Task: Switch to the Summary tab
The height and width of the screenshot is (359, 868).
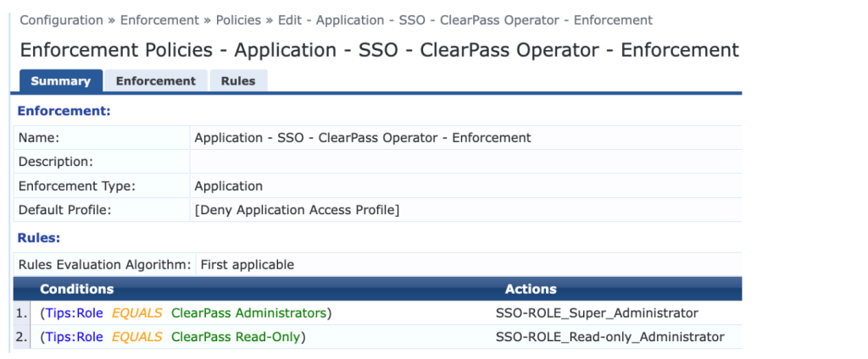Action: (x=60, y=81)
